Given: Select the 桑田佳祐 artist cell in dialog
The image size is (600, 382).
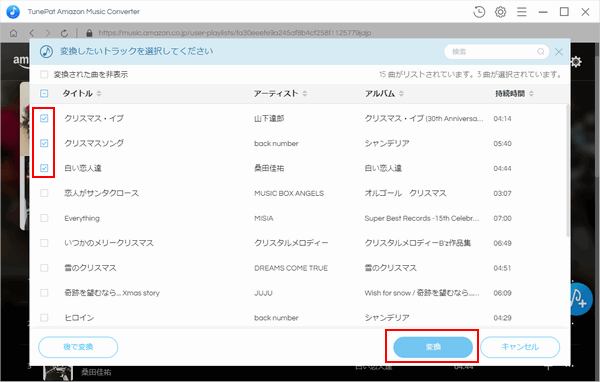Looking at the screenshot, I should coord(269,168).
